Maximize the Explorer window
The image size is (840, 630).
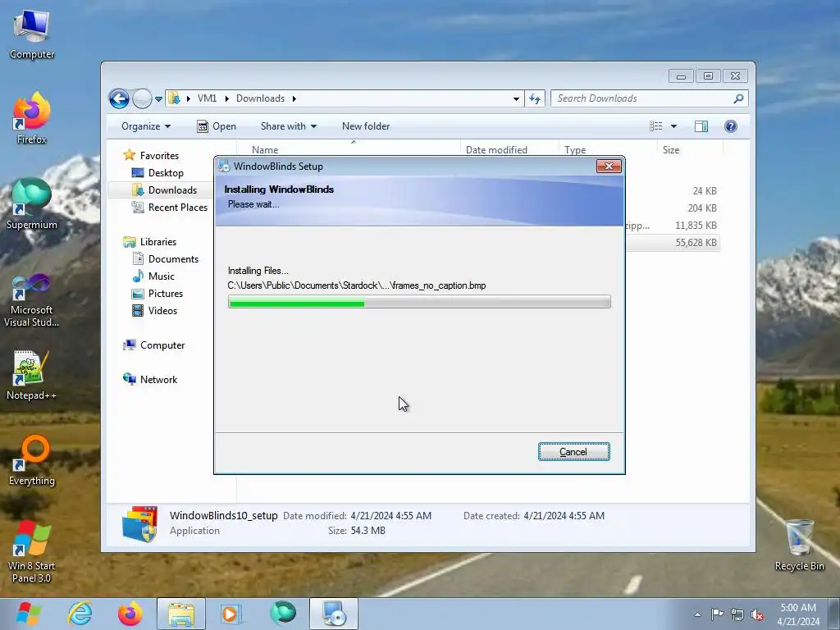click(x=708, y=76)
